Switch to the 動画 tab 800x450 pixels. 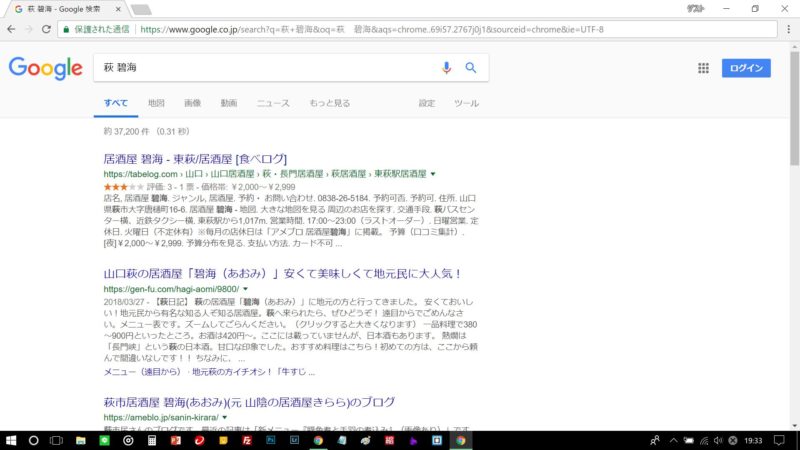229,103
